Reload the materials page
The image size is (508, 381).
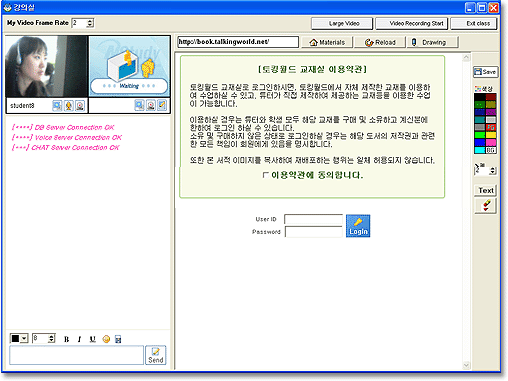coord(380,42)
